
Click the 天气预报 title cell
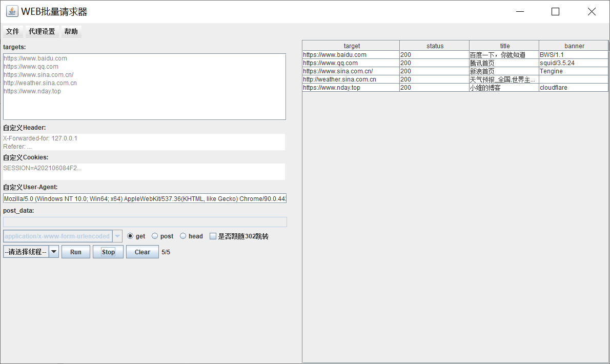[504, 79]
